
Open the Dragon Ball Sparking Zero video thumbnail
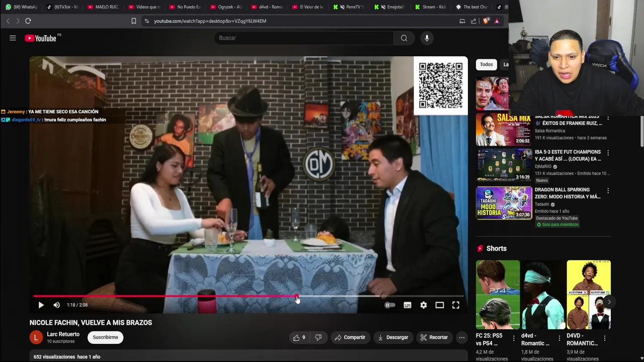pyautogui.click(x=504, y=203)
